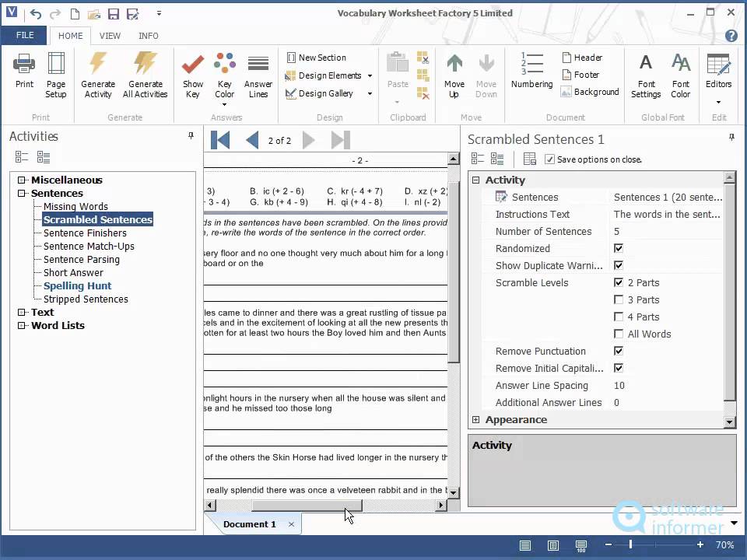The image size is (747, 560).
Task: Enable 3 Parts scramble level
Action: point(619,299)
